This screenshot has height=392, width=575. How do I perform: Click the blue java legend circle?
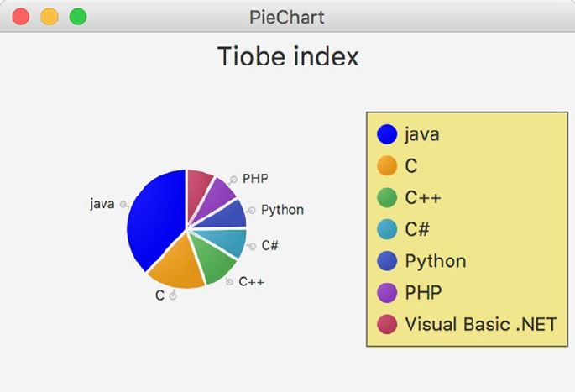click(387, 134)
